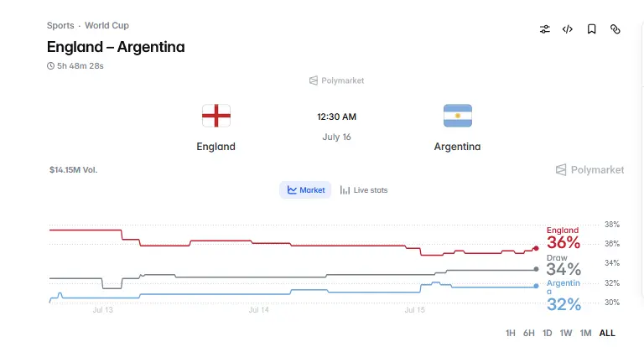
Task: Bookmark this England – Argentina market
Action: (591, 29)
